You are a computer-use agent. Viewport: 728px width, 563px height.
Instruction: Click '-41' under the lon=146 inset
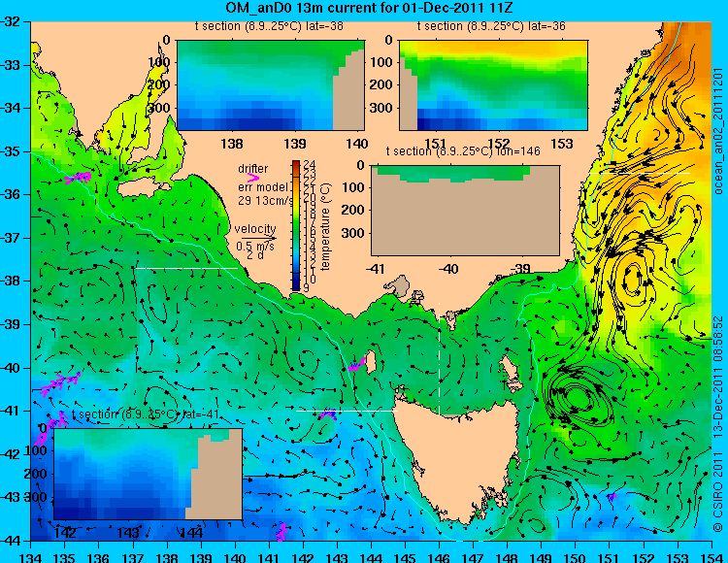tap(376, 269)
